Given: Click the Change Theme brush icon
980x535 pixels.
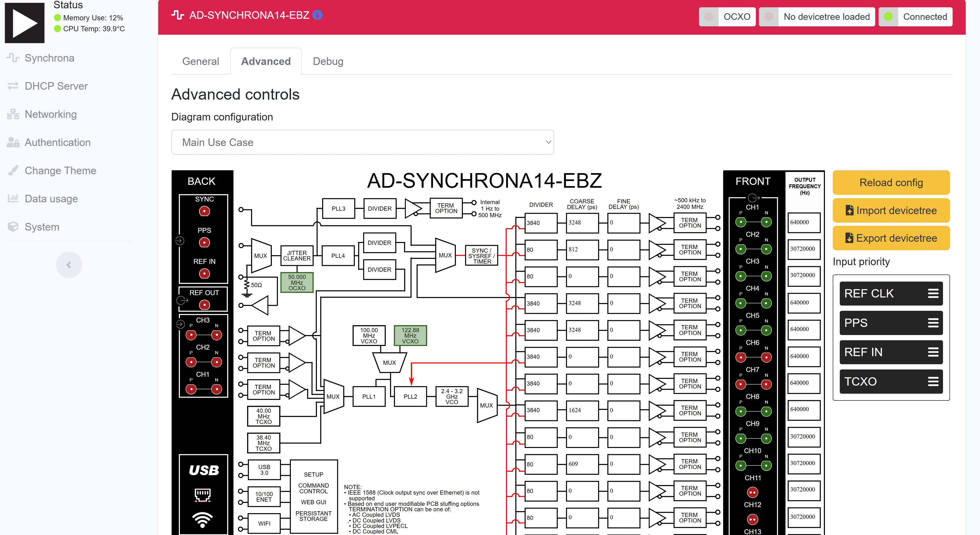Looking at the screenshot, I should tap(13, 171).
